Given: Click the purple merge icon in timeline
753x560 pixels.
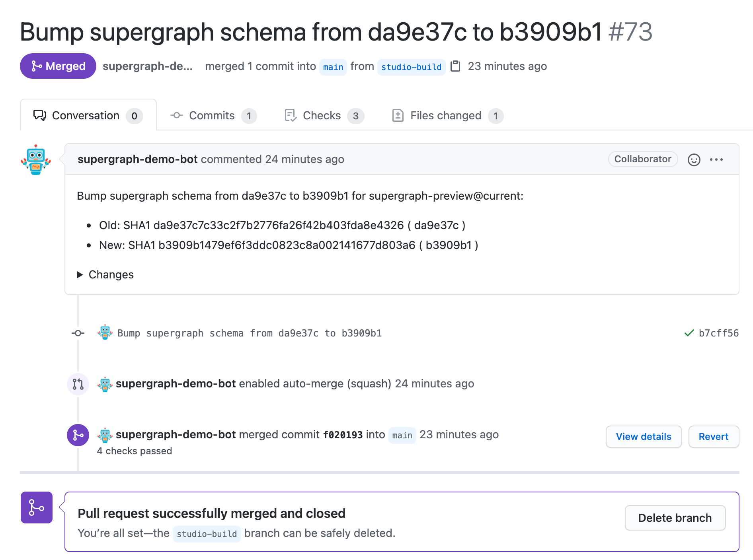Looking at the screenshot, I should coord(78,435).
